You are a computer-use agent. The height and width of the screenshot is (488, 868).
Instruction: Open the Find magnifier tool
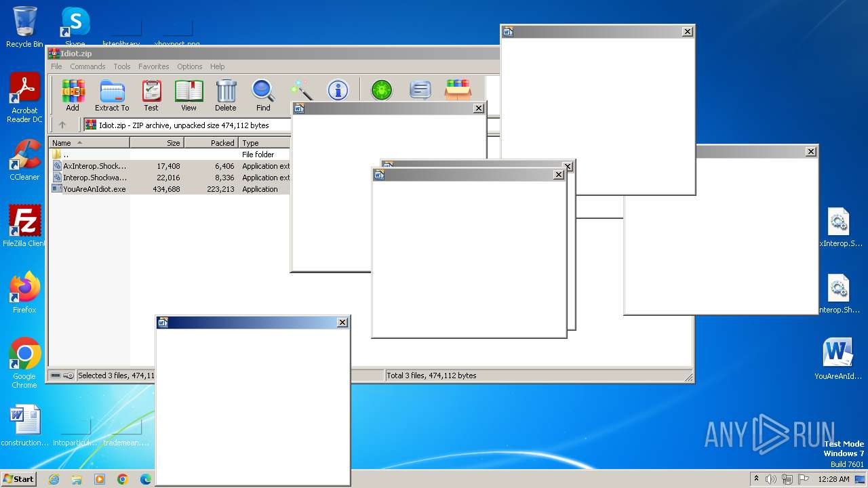263,95
